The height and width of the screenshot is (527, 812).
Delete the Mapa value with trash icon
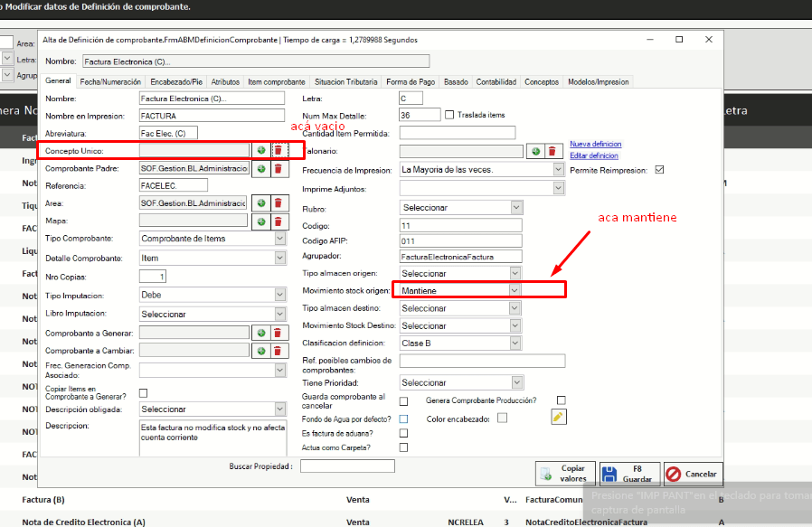tap(279, 221)
